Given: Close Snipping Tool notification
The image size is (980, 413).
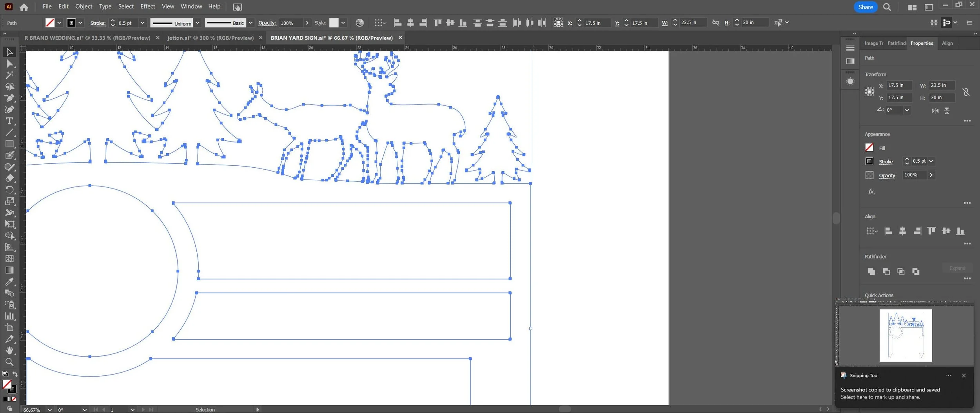Looking at the screenshot, I should pos(964,375).
